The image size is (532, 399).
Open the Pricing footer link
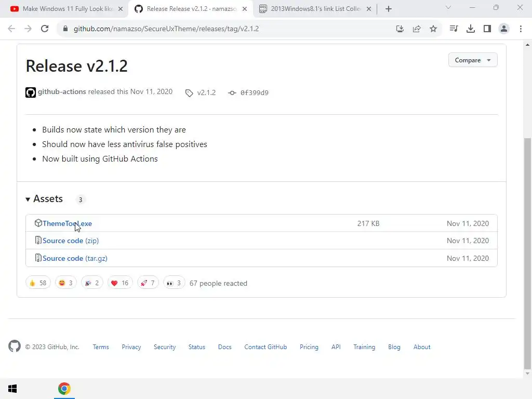point(309,347)
